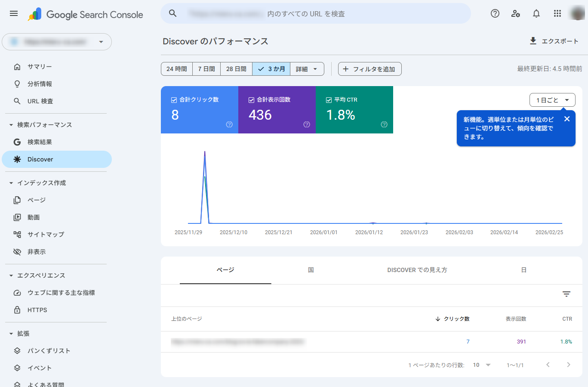
Task: Collapse the インデックス作成 section
Action: pos(11,183)
